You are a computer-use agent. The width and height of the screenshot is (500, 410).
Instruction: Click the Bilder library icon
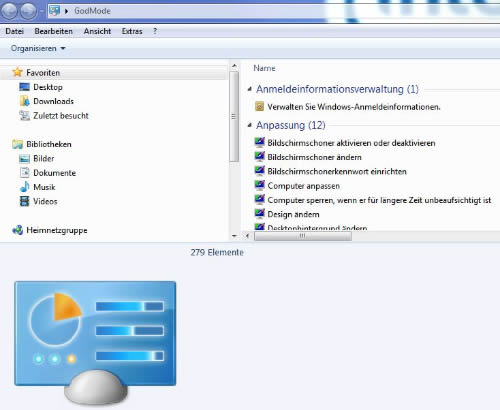24,159
